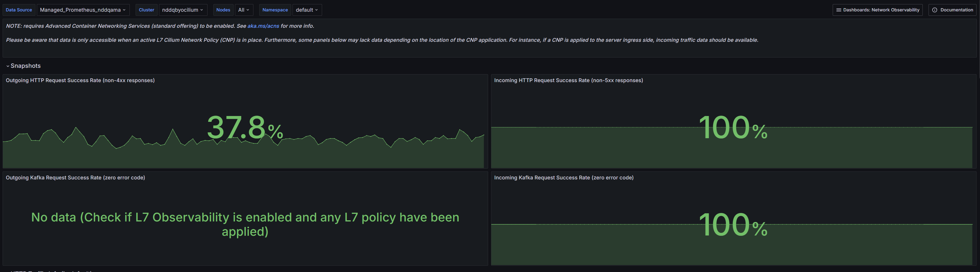Collapse the Snapshots row using its chevron
The image size is (980, 272).
(8, 66)
